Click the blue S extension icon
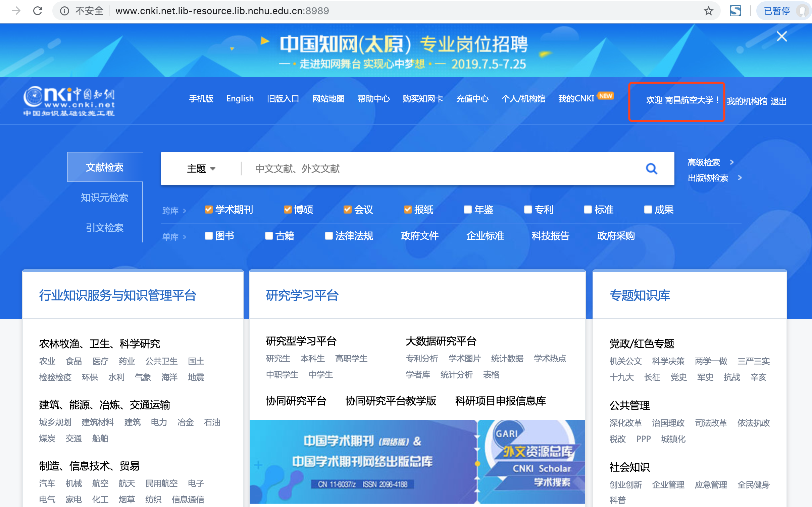This screenshot has width=812, height=507. (735, 11)
